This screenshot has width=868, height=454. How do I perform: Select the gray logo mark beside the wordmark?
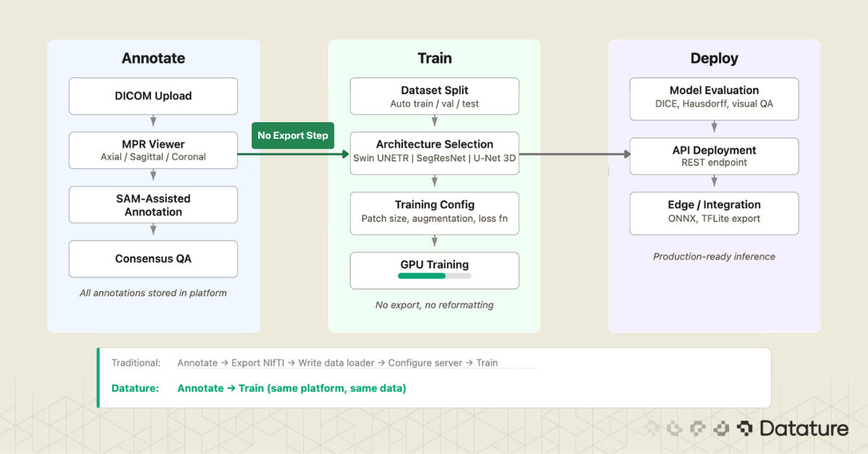pyautogui.click(x=720, y=428)
